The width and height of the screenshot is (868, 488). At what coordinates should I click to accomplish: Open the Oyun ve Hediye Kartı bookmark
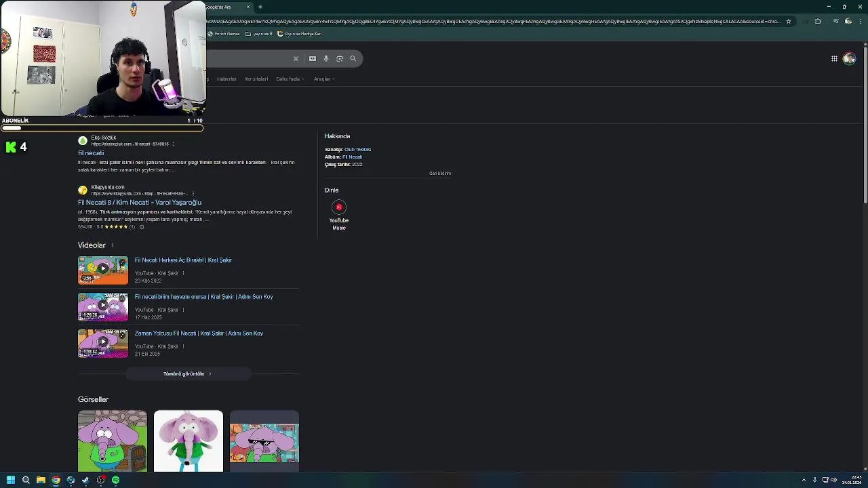300,34
